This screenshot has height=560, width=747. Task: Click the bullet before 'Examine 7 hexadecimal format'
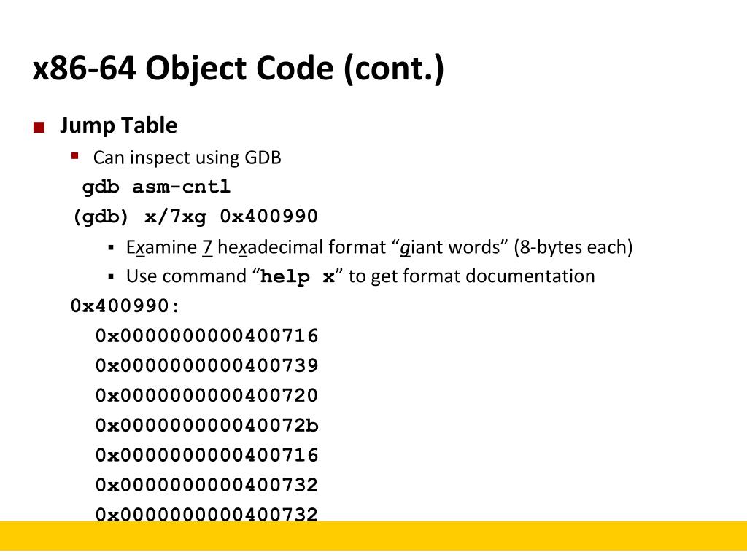pos(111,247)
